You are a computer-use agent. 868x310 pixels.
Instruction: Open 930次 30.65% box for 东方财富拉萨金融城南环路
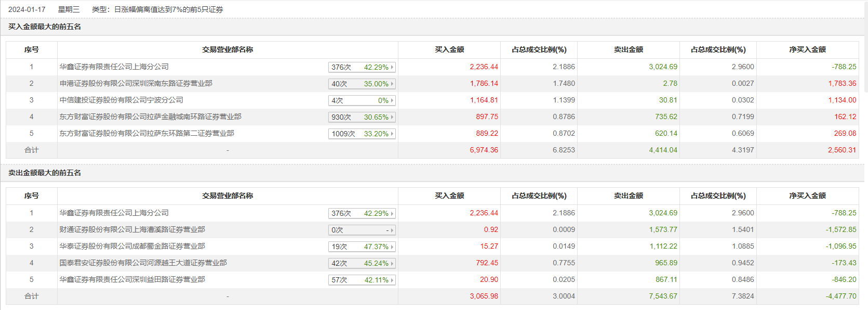(362, 117)
